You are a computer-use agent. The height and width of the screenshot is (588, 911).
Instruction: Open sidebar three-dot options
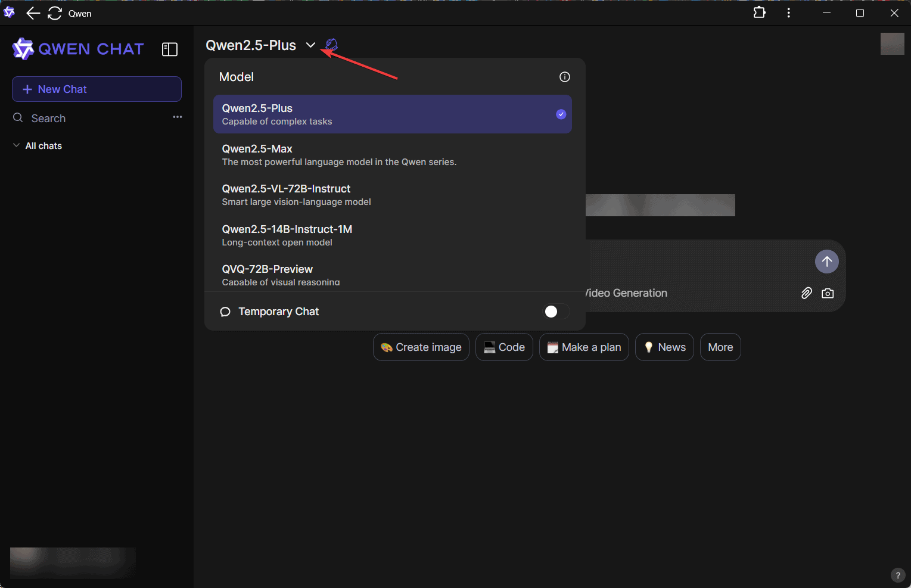(x=178, y=117)
